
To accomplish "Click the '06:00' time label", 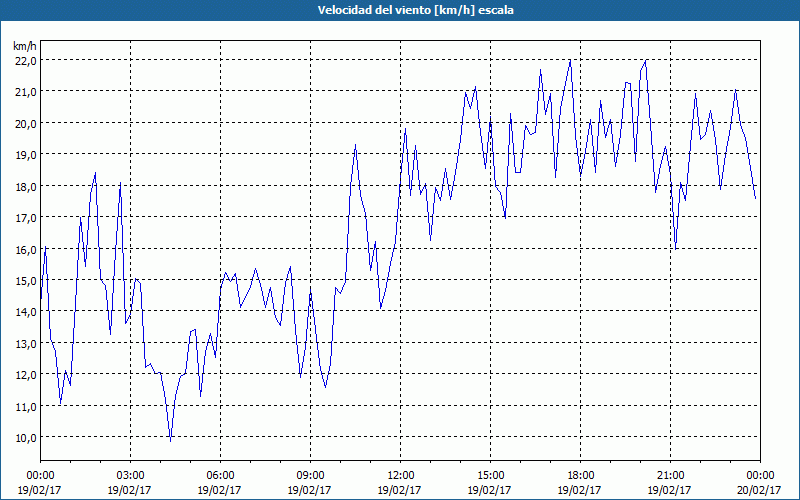I will coord(220,476).
